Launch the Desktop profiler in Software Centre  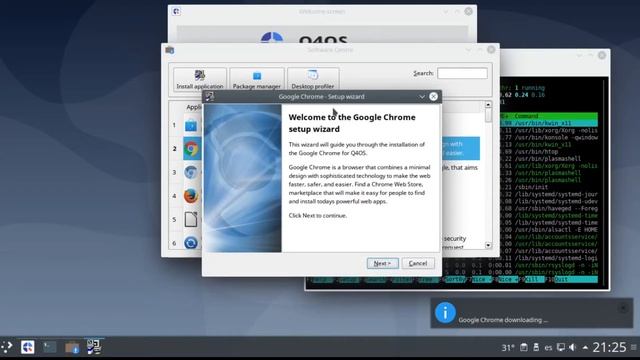(313, 79)
